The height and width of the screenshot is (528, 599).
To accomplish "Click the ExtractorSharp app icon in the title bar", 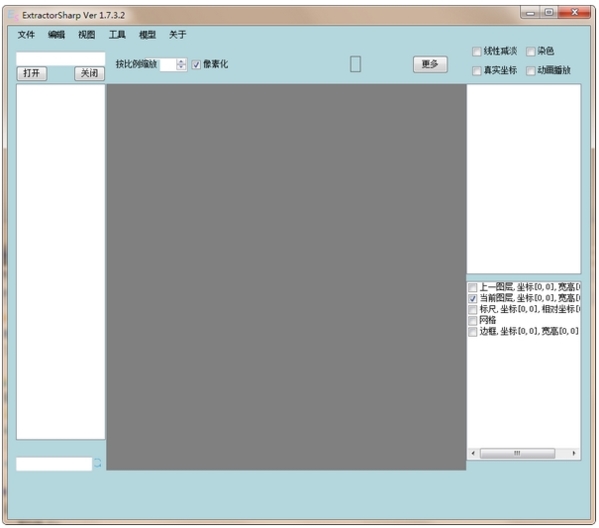I will click(13, 16).
